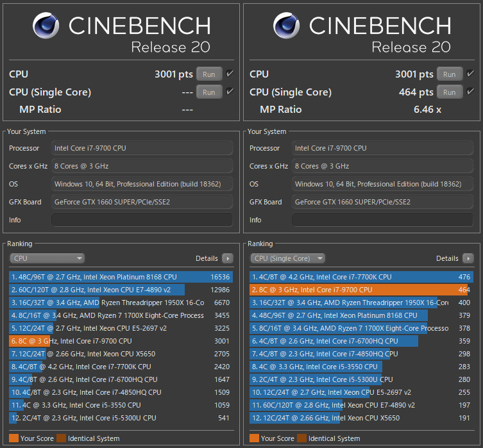Click GFX Board field in left window
Image resolution: width=483 pixels, height=448 pixels.
142,202
